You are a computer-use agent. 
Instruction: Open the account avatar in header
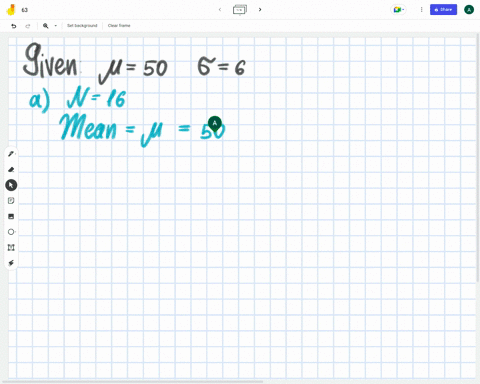tap(469, 10)
